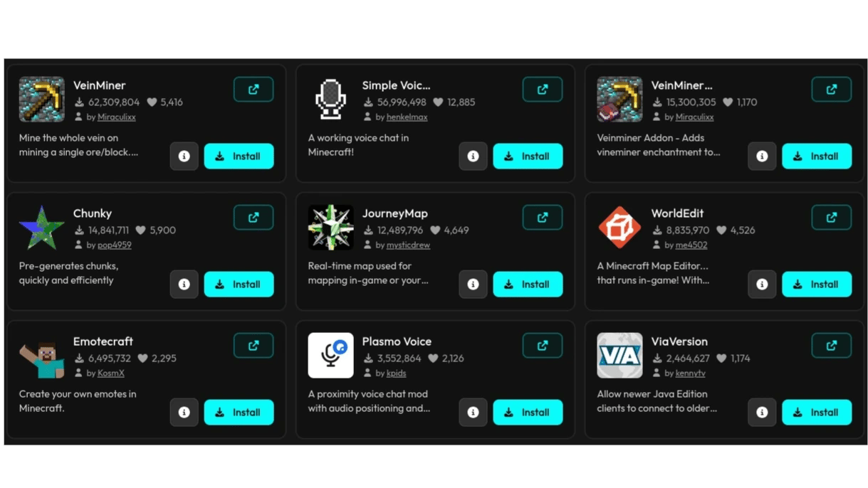
Task: Open VeinMiner addon external link icon
Action: pyautogui.click(x=832, y=90)
